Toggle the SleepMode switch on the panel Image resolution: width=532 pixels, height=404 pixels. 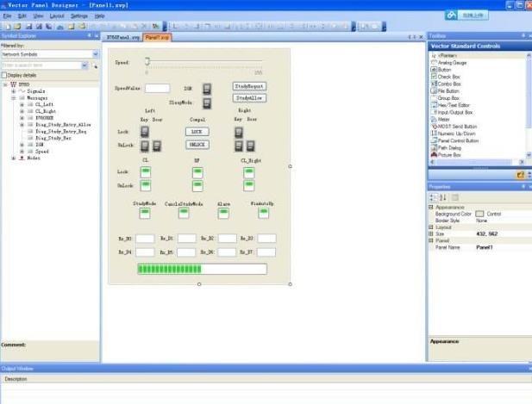click(x=207, y=103)
